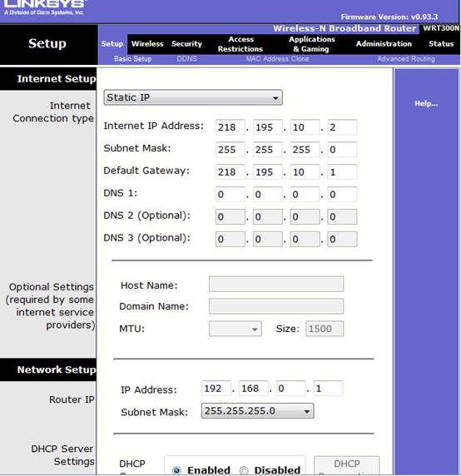Click DNS 1 first octet field
The image size is (461, 476).
[x=230, y=194]
